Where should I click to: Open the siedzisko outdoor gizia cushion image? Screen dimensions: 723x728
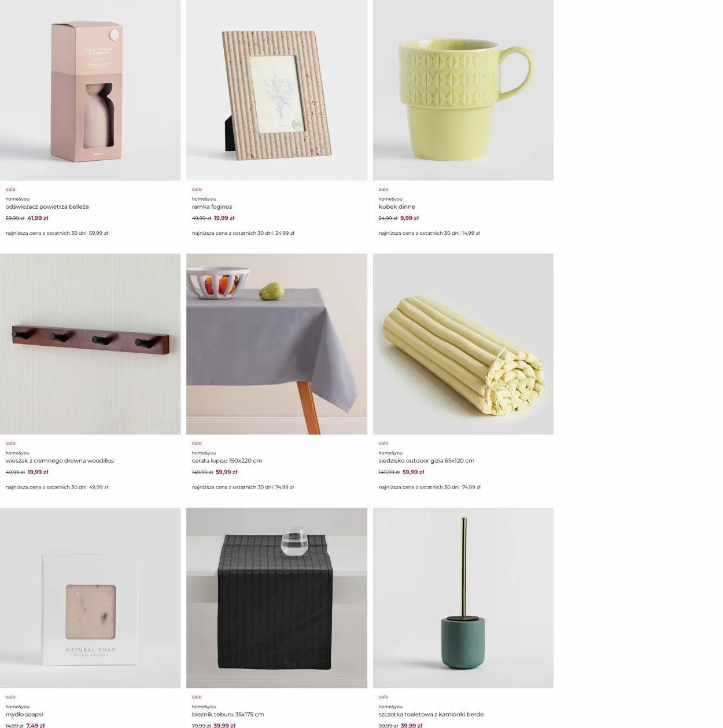pyautogui.click(x=463, y=344)
